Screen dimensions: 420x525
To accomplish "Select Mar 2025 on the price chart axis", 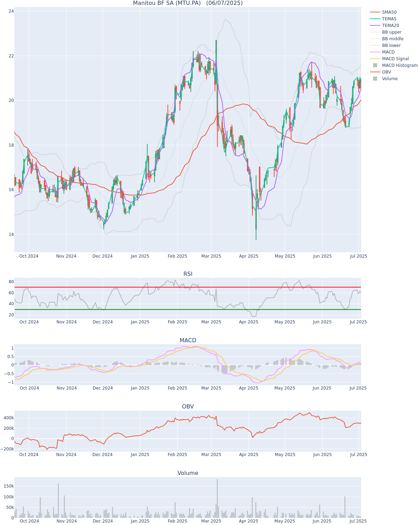I will point(211,256).
